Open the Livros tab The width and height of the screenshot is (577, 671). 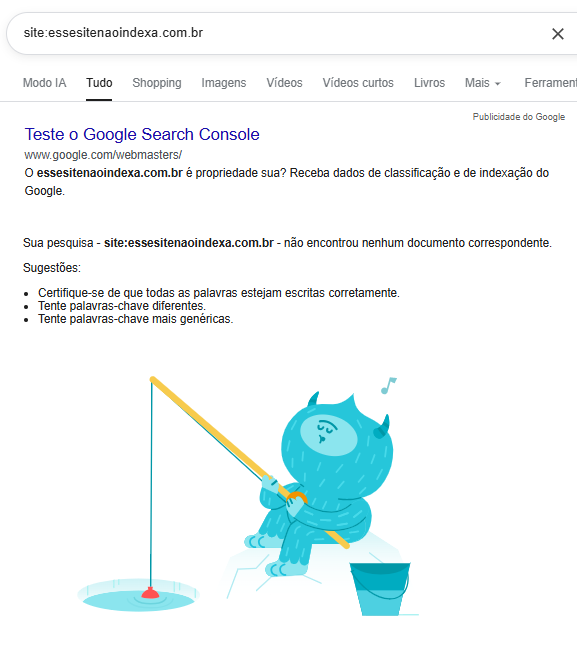pos(429,83)
